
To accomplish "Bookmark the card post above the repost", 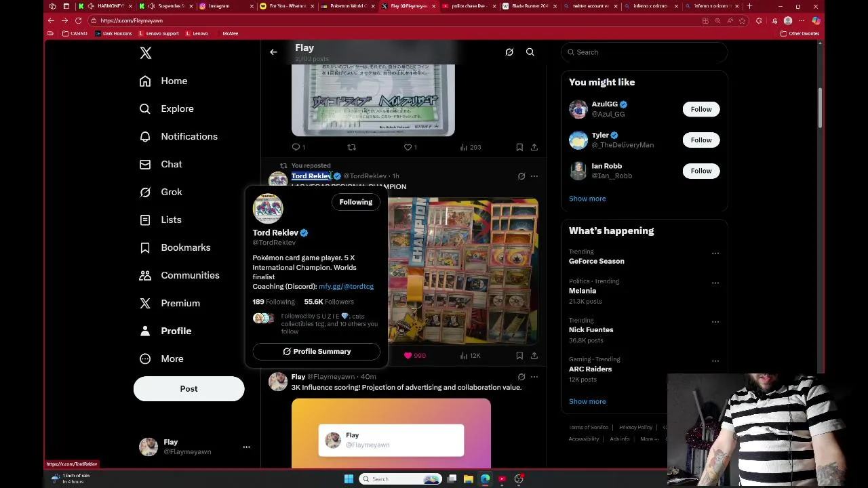I will pyautogui.click(x=519, y=147).
